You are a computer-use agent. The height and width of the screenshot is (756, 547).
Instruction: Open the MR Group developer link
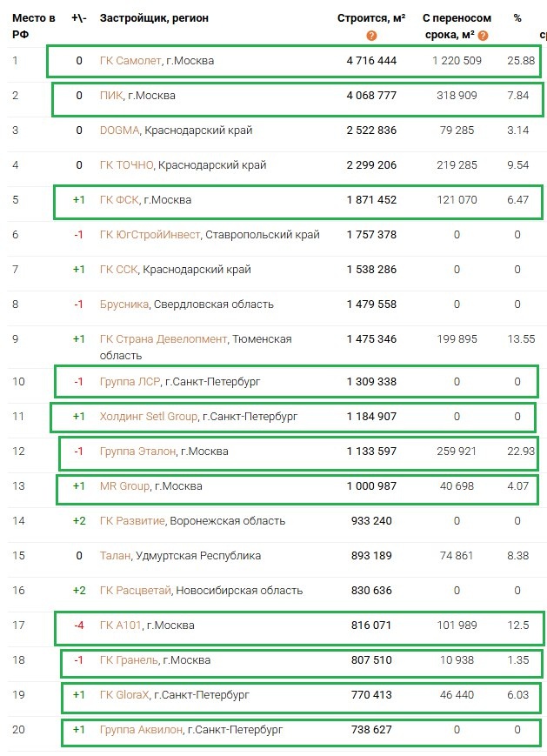point(125,486)
